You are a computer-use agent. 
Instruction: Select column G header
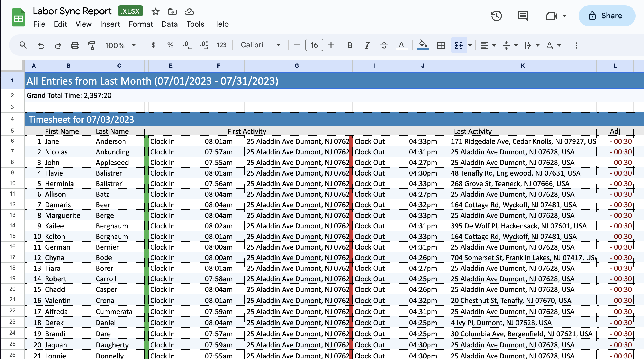(297, 66)
